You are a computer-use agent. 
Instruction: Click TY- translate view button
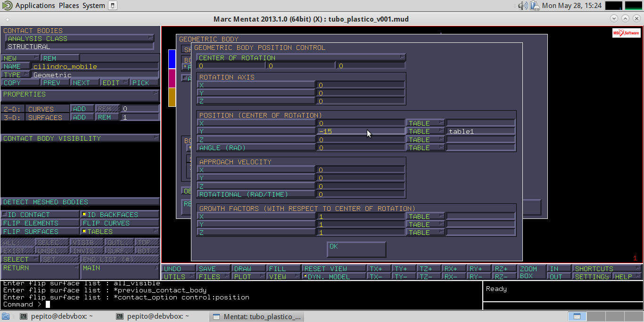pos(404,277)
